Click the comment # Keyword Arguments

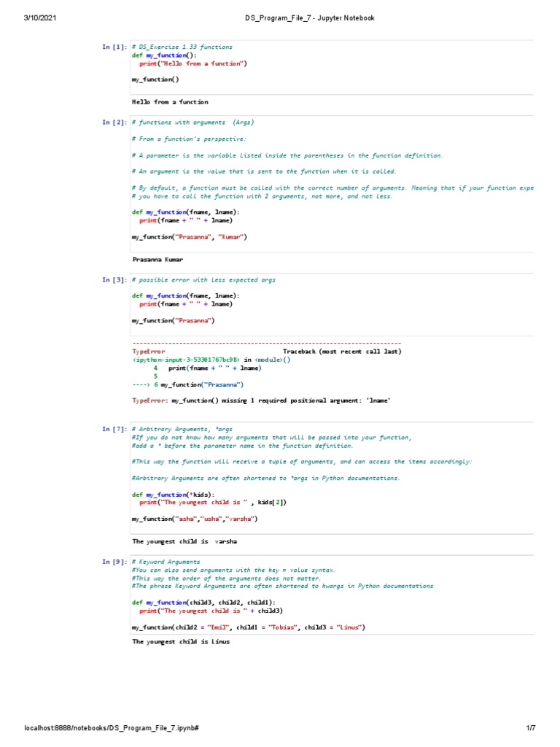[x=166, y=562]
